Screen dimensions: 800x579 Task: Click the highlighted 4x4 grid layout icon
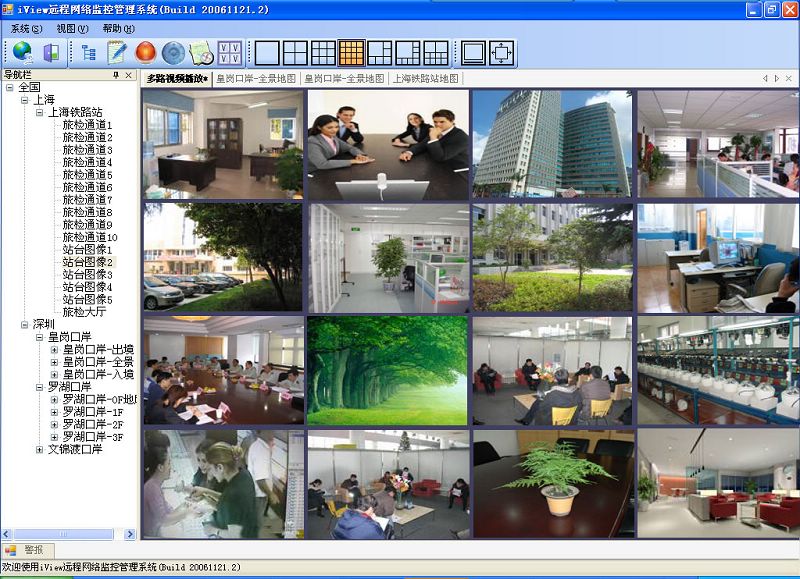point(351,53)
